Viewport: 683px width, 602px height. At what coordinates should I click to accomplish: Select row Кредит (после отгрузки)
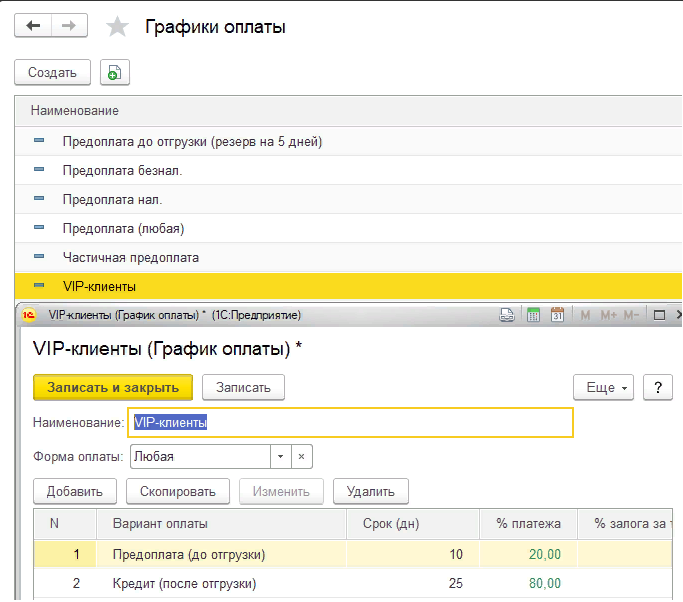coord(184,583)
